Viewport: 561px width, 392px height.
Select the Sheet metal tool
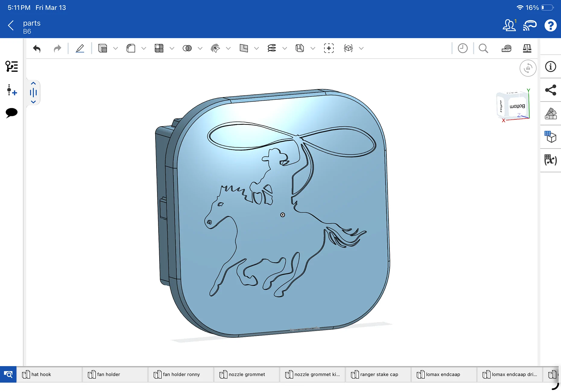pyautogui.click(x=300, y=48)
